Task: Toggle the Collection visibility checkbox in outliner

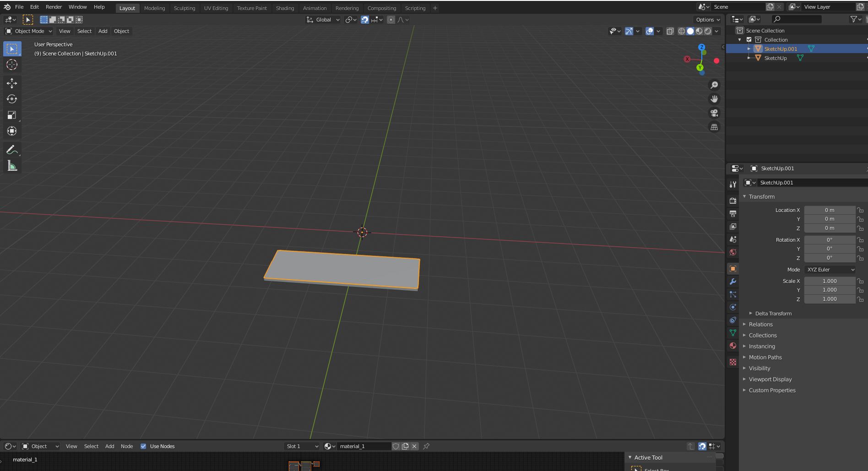Action: coord(749,40)
